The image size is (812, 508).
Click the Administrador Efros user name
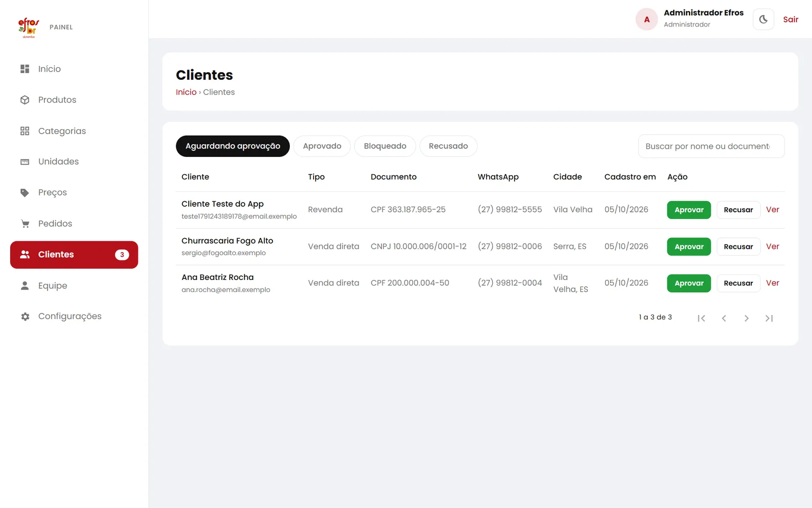(x=703, y=13)
